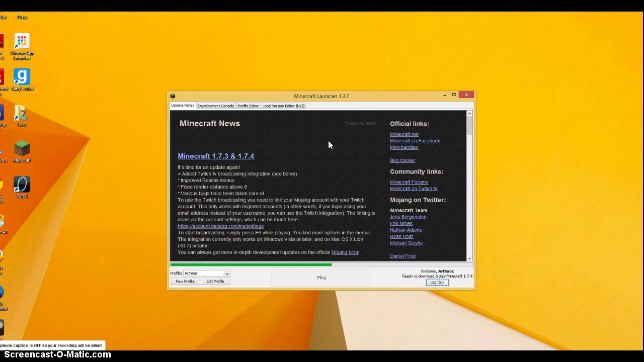Image resolution: width=644 pixels, height=362 pixels.
Task: Open the Minecraft 1.7.3 & 1.7.4 headline link
Action: (x=216, y=156)
